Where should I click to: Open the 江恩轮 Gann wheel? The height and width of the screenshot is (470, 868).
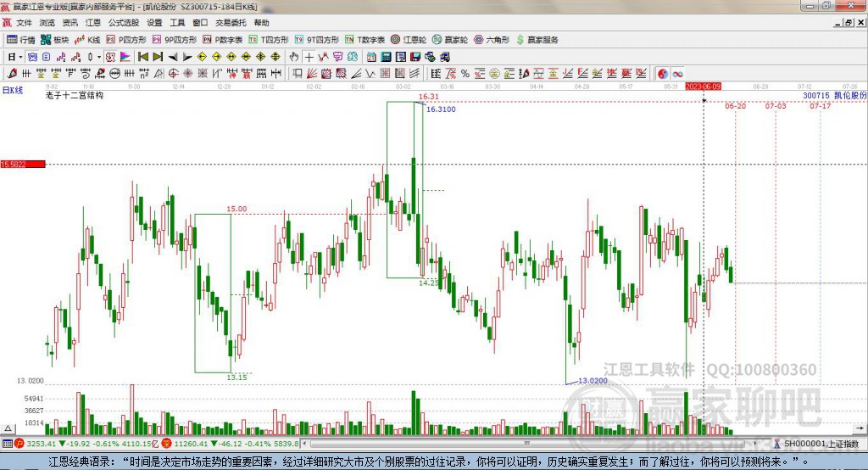click(x=409, y=40)
